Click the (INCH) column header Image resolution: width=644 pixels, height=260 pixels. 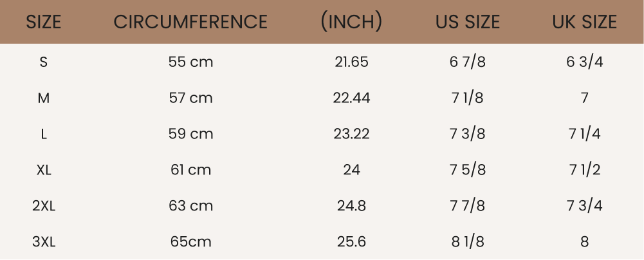(x=351, y=22)
